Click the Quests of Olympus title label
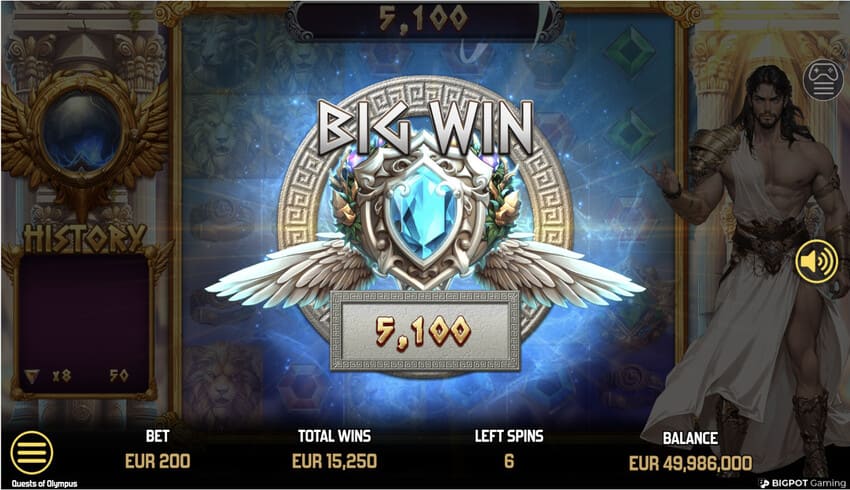The height and width of the screenshot is (490, 850). 44,483
